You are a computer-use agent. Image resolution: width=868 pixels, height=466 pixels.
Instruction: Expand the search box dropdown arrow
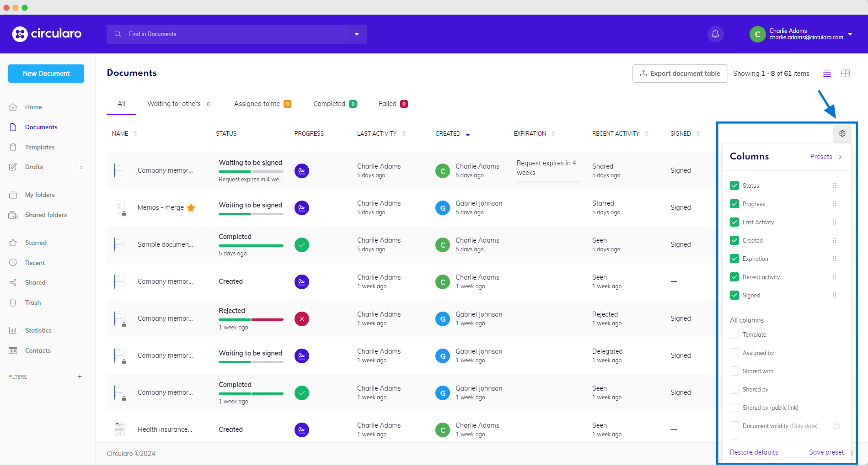click(x=357, y=34)
